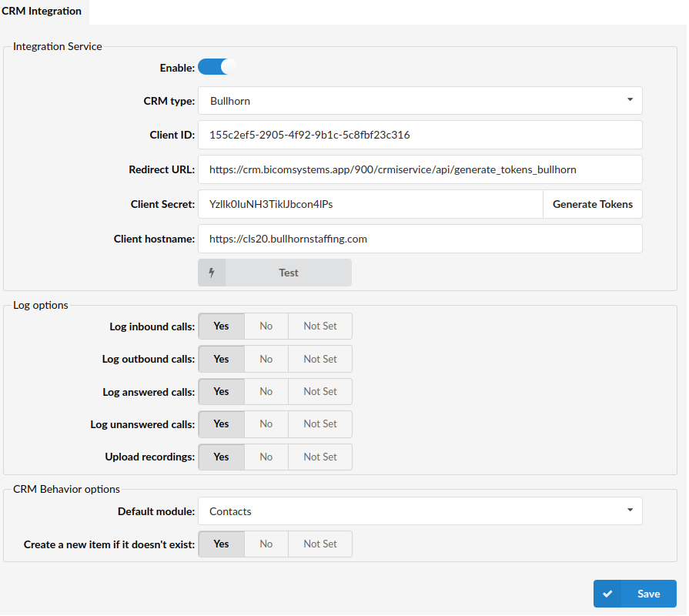Choose Not Set for Log unanswered calls
Viewport: 689px width, 616px height.
(x=320, y=424)
